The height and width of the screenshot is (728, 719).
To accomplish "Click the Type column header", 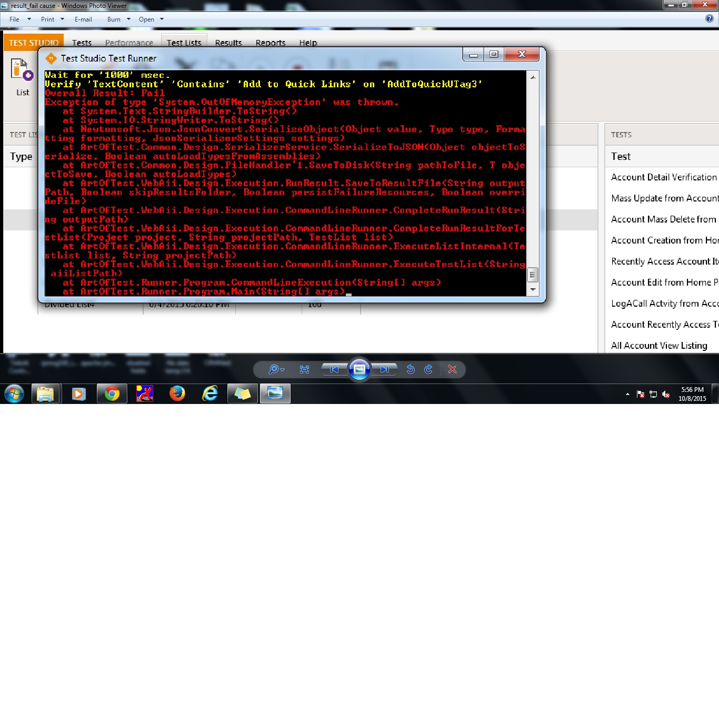I will pyautogui.click(x=21, y=156).
